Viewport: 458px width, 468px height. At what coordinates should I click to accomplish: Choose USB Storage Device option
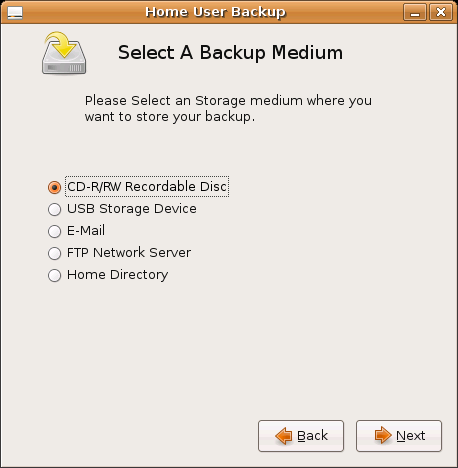pos(54,209)
